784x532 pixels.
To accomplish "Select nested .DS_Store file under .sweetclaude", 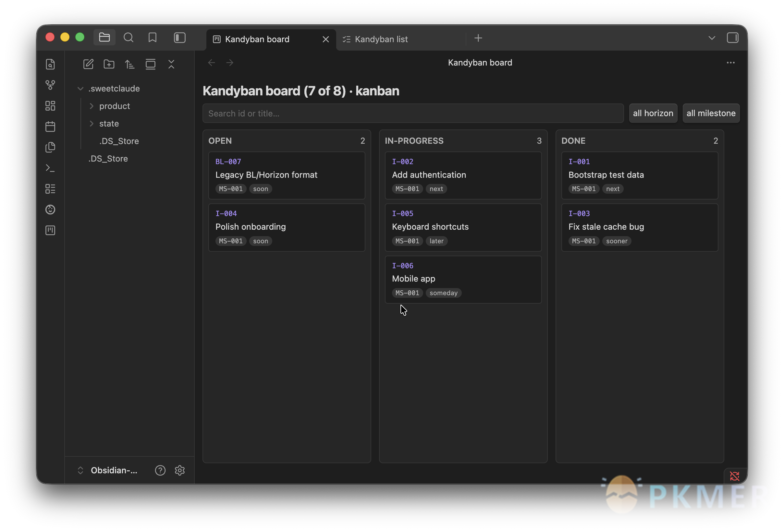I will [x=119, y=141].
